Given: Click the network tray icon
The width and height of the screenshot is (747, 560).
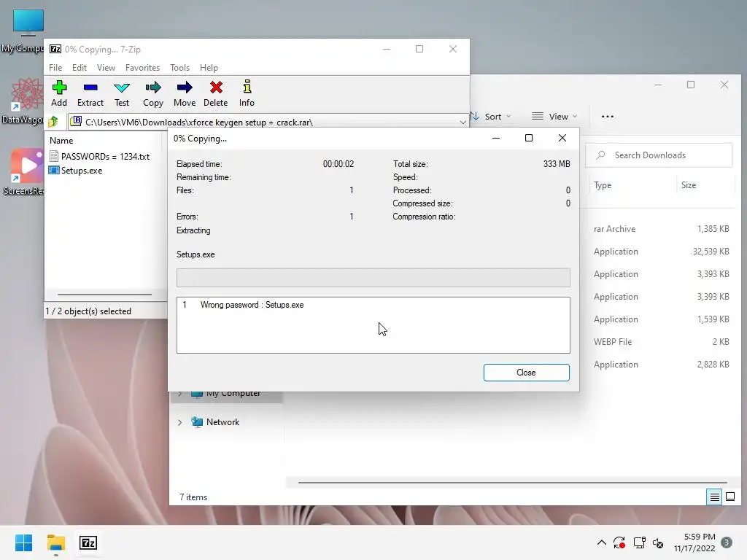Looking at the screenshot, I should tap(639, 542).
